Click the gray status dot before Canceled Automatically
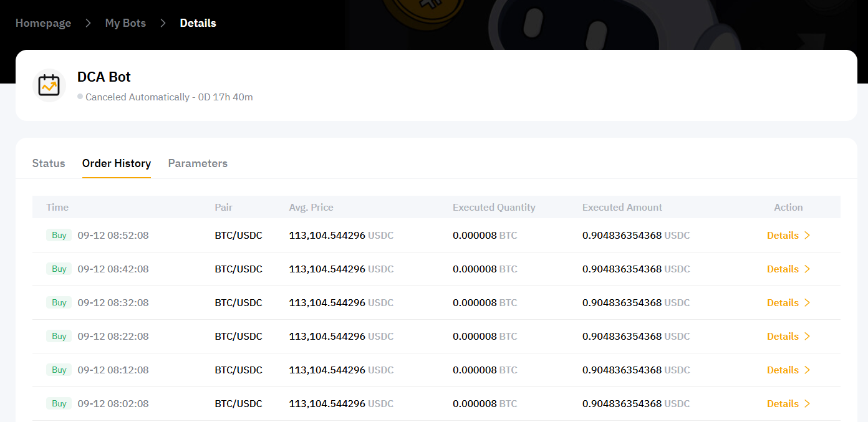The image size is (868, 422). click(x=80, y=97)
